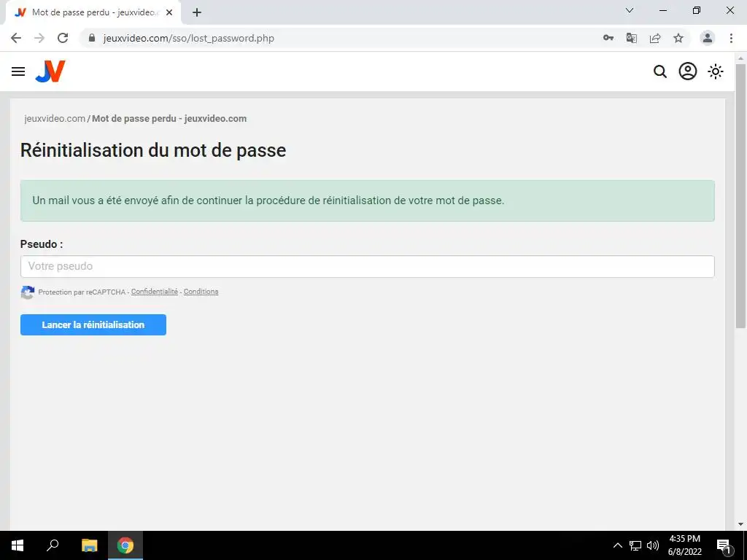Click Chrome icon in taskbar
Screen dimensions: 747x560
pos(125,545)
